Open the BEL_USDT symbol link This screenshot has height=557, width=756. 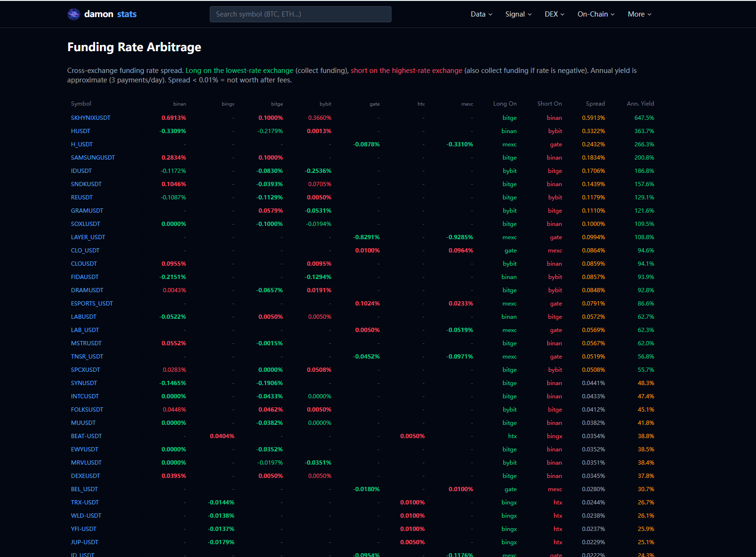pyautogui.click(x=84, y=489)
